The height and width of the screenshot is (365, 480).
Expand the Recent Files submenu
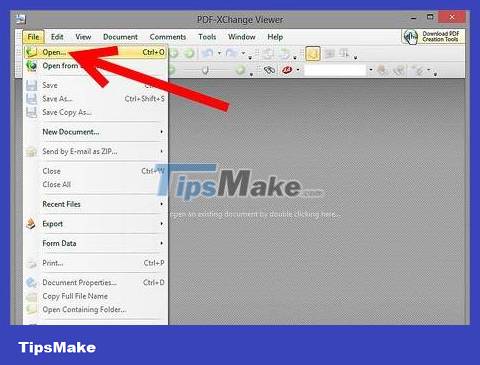point(162,204)
